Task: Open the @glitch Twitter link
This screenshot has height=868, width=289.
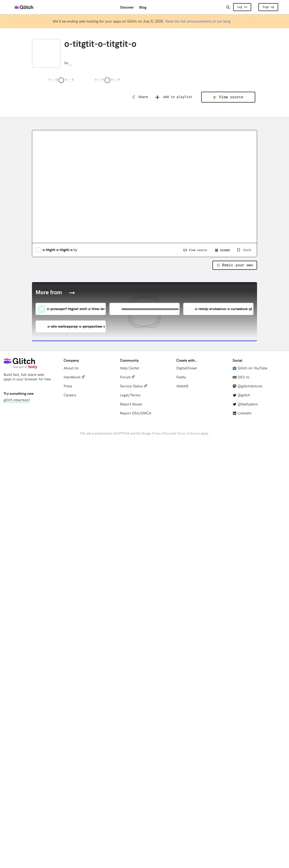Action: click(242, 395)
